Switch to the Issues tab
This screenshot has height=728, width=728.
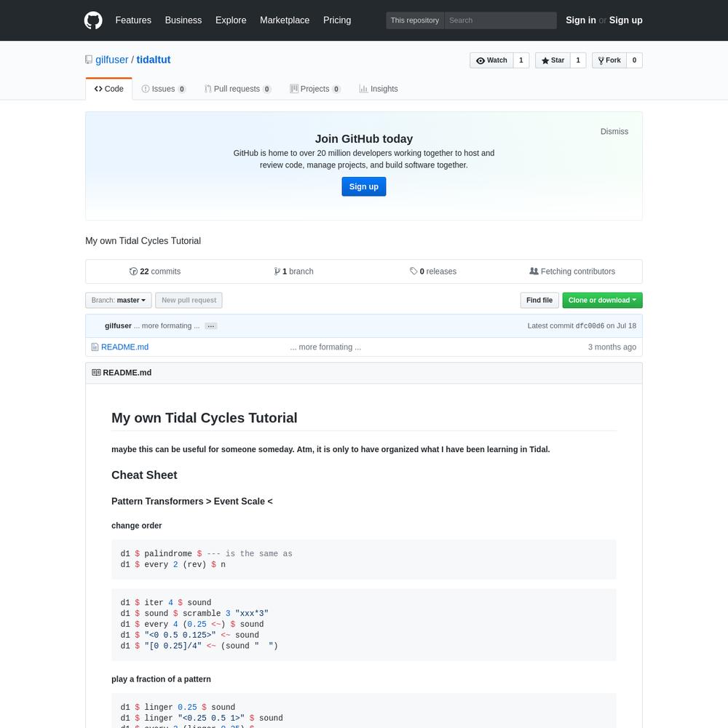(163, 89)
